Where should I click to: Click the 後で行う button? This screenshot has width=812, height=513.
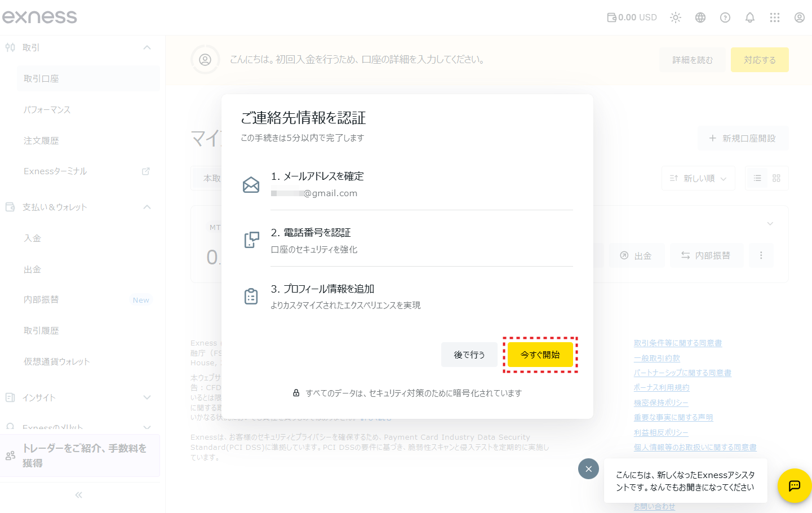tap(469, 355)
